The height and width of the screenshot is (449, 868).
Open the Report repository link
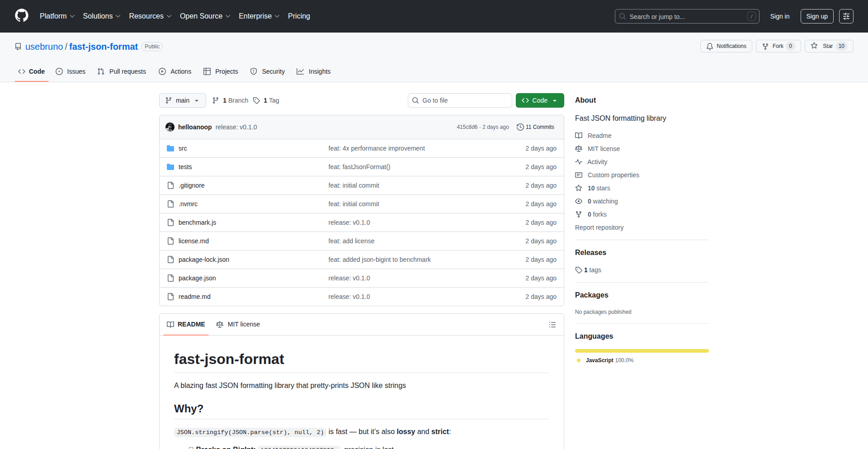pos(599,227)
